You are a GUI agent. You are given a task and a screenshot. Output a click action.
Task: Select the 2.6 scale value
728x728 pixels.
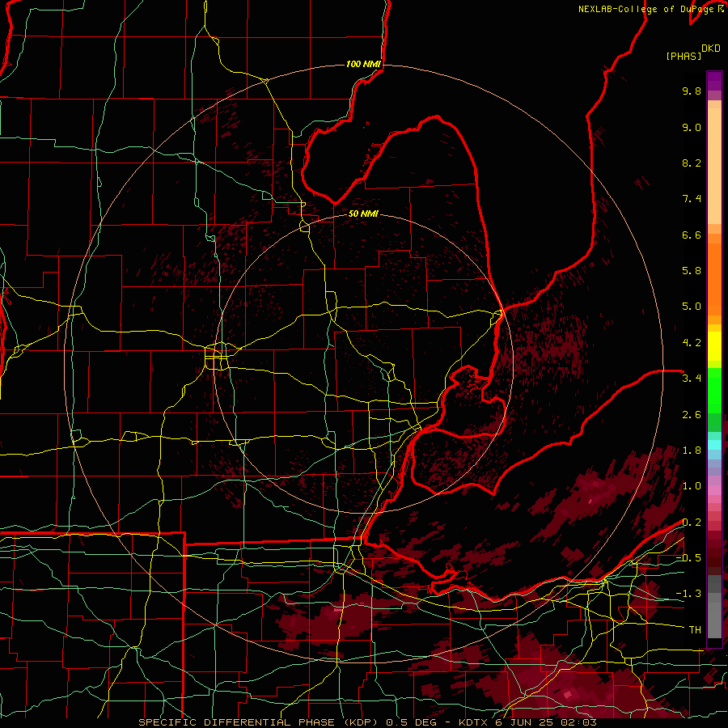(692, 415)
